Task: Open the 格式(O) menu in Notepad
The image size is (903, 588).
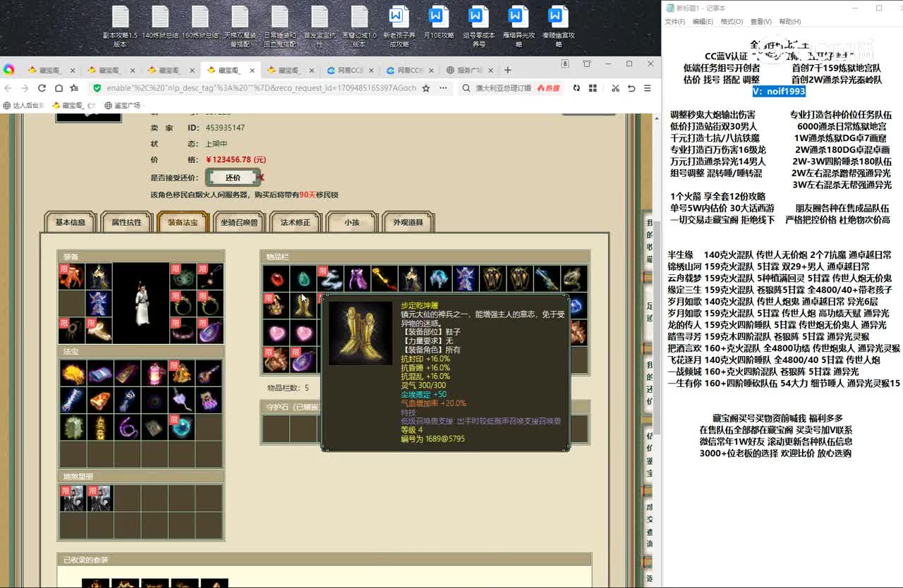Action: tap(731, 22)
